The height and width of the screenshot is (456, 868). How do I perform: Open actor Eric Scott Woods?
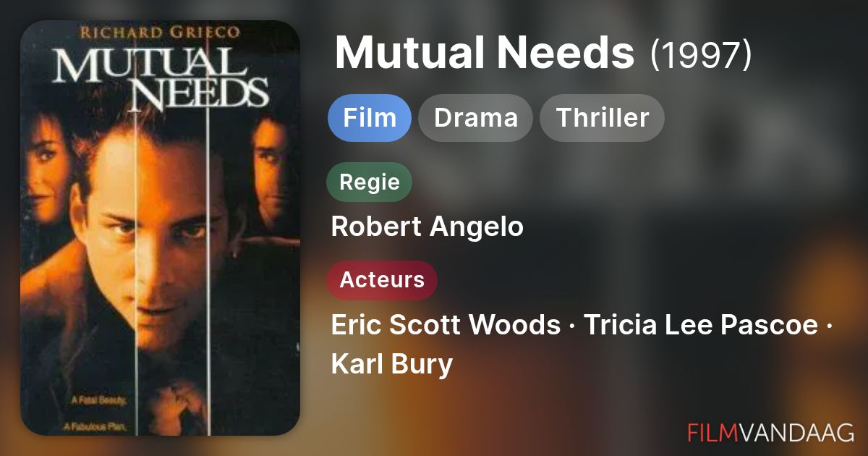click(x=446, y=326)
